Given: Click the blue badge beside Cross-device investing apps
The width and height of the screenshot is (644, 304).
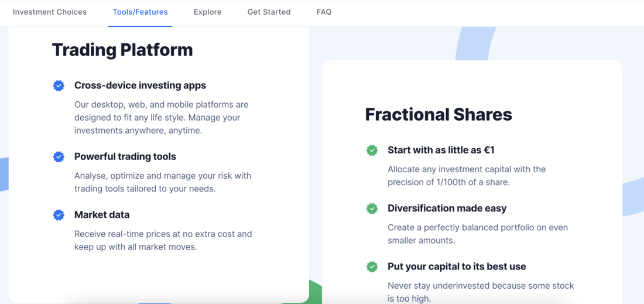Looking at the screenshot, I should [x=59, y=86].
